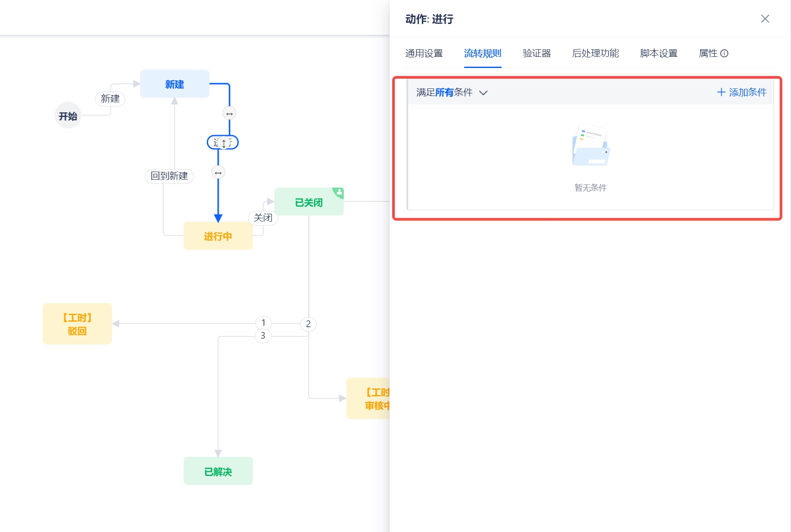Close the action settings panel
Image resolution: width=791 pixels, height=532 pixels.
765,19
